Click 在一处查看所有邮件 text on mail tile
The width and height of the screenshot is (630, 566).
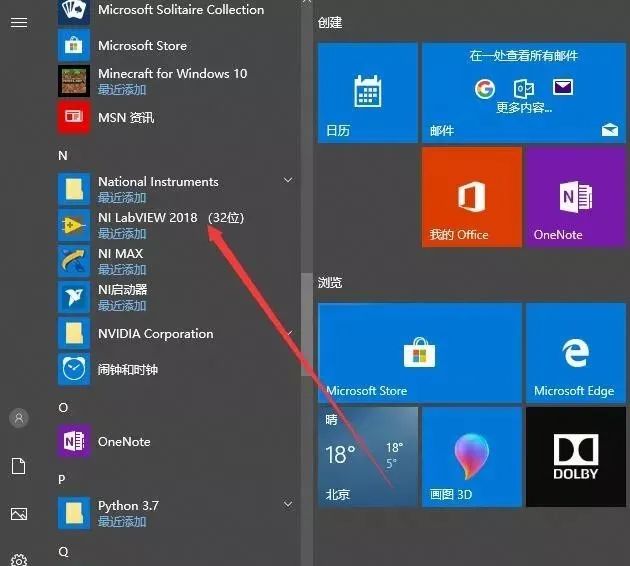(x=524, y=55)
